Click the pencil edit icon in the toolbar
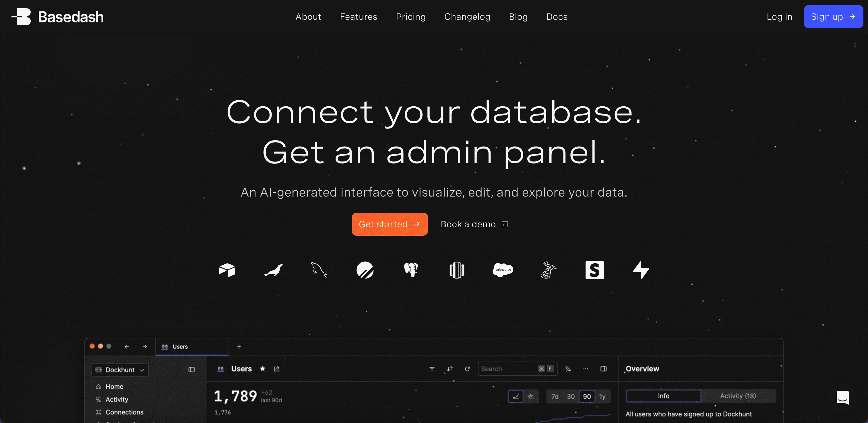Image resolution: width=868 pixels, height=423 pixels. click(x=568, y=369)
